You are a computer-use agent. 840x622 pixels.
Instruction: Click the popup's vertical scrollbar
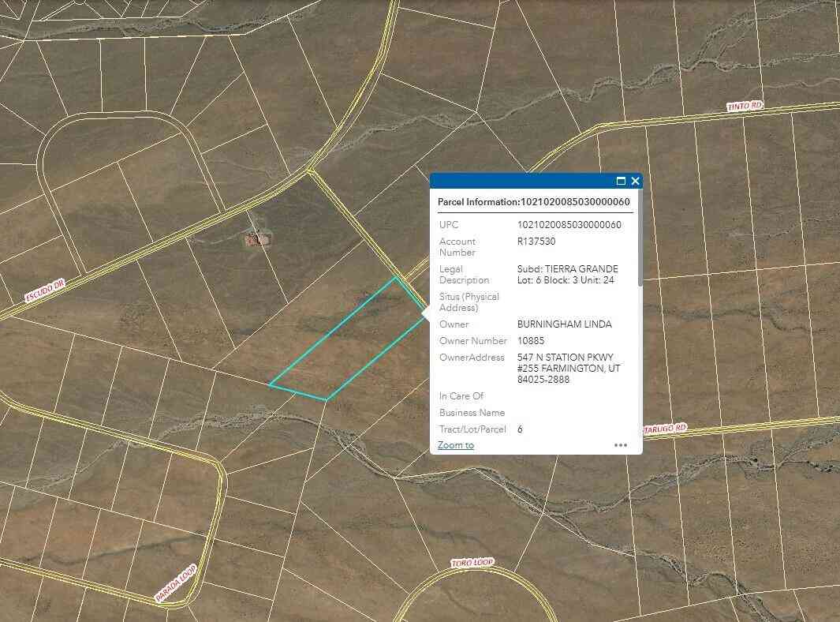click(640, 238)
